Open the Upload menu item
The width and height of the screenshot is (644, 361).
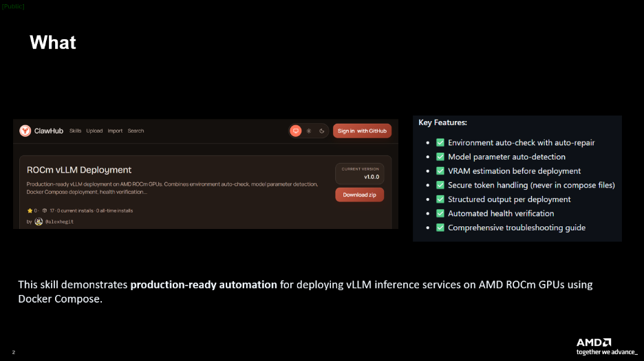coord(94,131)
